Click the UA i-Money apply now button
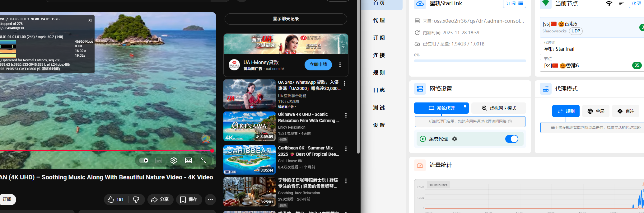 point(318,64)
